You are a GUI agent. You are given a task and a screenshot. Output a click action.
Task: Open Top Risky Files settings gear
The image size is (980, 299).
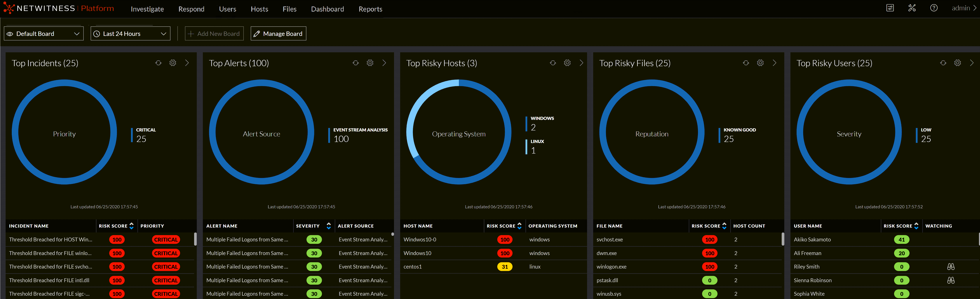click(x=760, y=63)
